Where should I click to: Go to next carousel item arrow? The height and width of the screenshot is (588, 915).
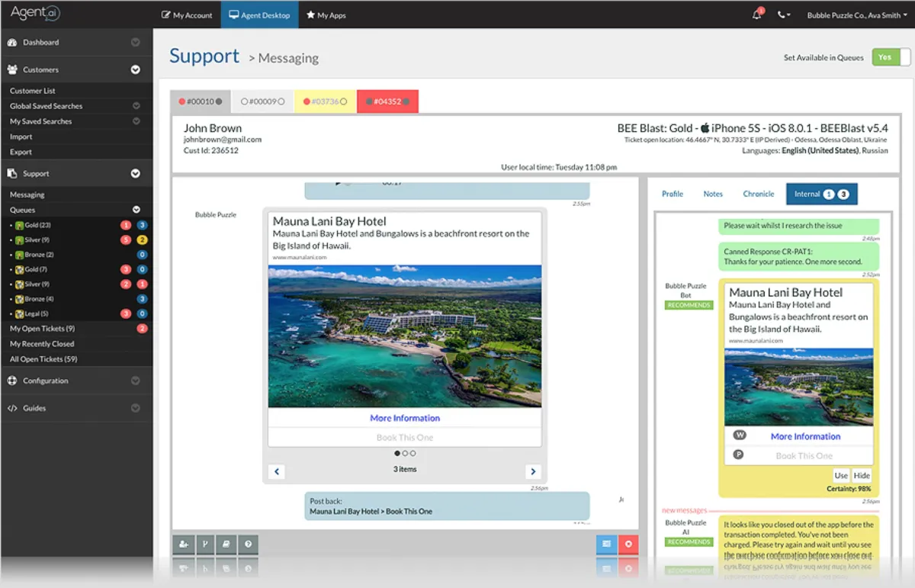point(533,471)
